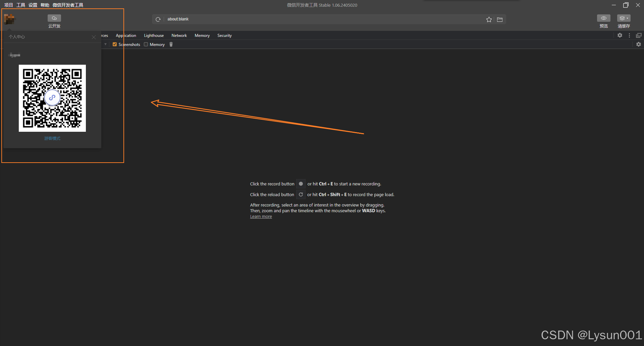Click the reload icon beside the address bar
Screen dimensions: 644x346
click(158, 19)
